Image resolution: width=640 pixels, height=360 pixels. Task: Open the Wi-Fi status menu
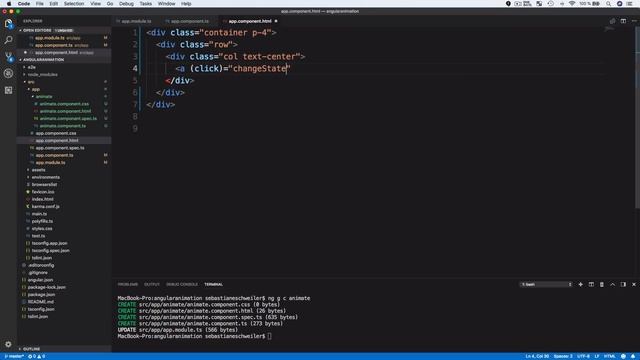click(572, 4)
